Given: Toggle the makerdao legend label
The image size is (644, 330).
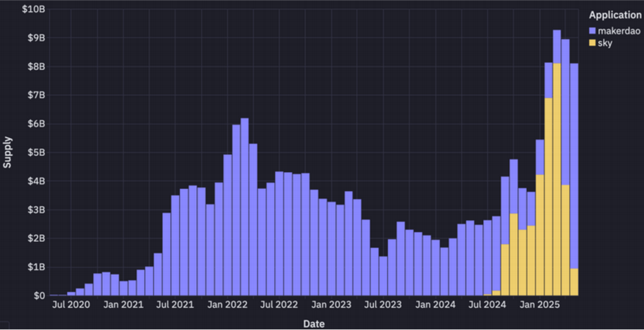Looking at the screenshot, I should point(619,31).
